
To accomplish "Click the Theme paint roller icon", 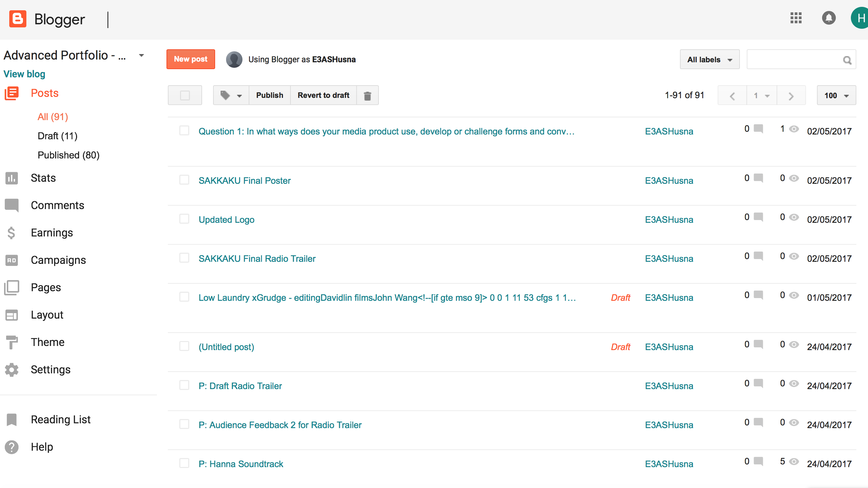I will (x=12, y=342).
